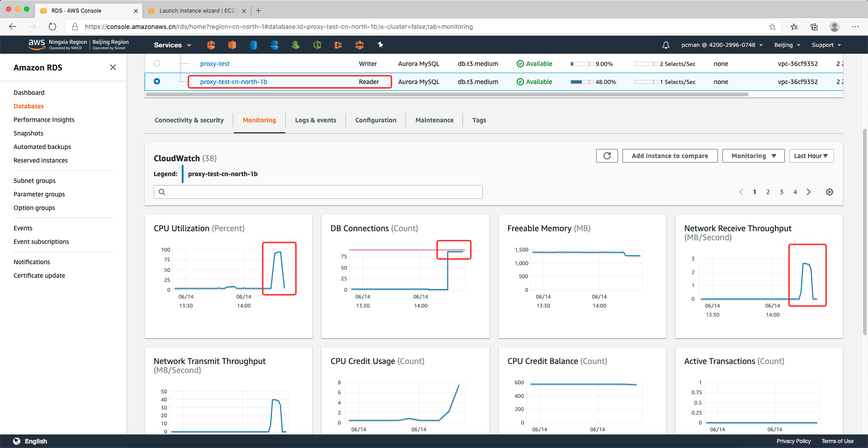
Task: Click Add instance to compare button
Action: [670, 156]
